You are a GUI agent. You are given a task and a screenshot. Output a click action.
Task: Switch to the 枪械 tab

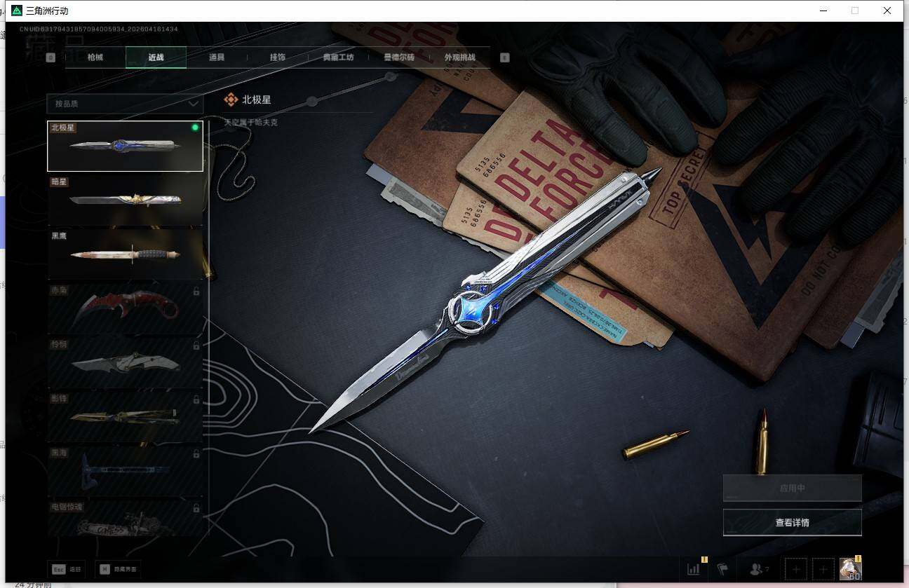[x=95, y=57]
